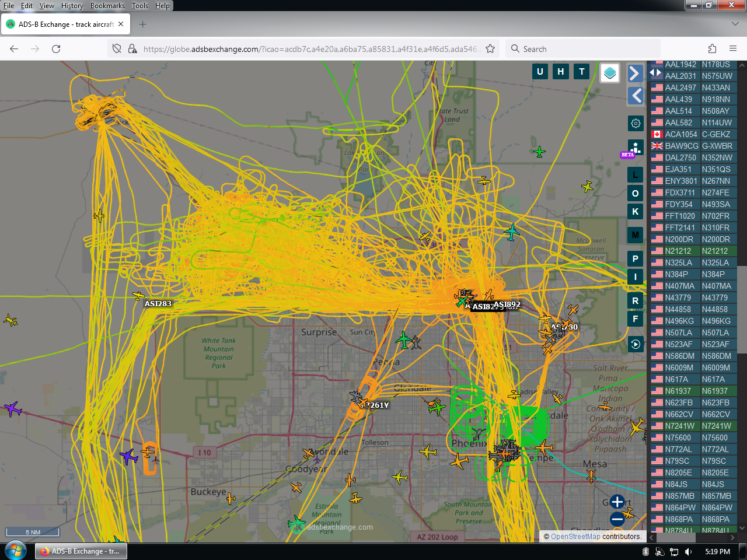Image resolution: width=747 pixels, height=560 pixels.
Task: Open the View menu
Action: point(47,6)
